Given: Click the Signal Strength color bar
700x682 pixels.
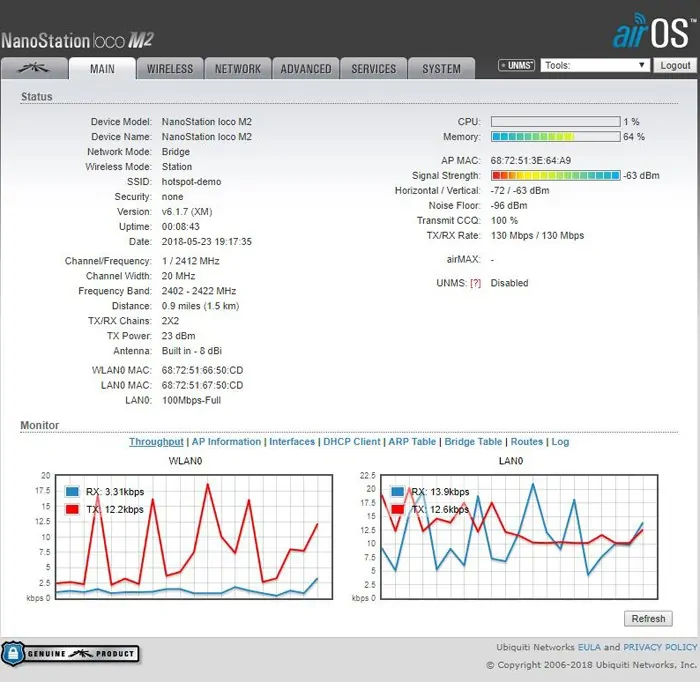Looking at the screenshot, I should click(555, 175).
